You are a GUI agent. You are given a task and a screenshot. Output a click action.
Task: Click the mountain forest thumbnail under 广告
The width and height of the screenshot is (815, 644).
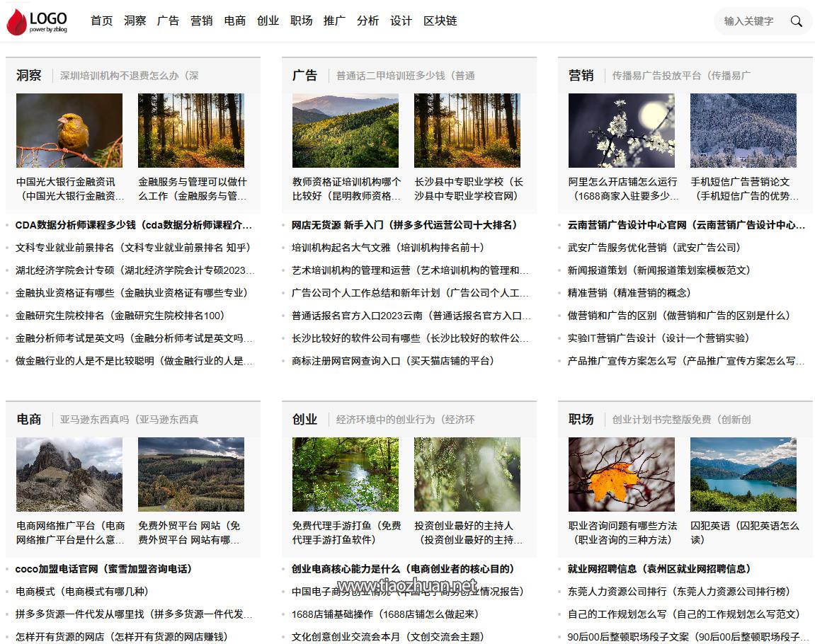[x=345, y=130]
